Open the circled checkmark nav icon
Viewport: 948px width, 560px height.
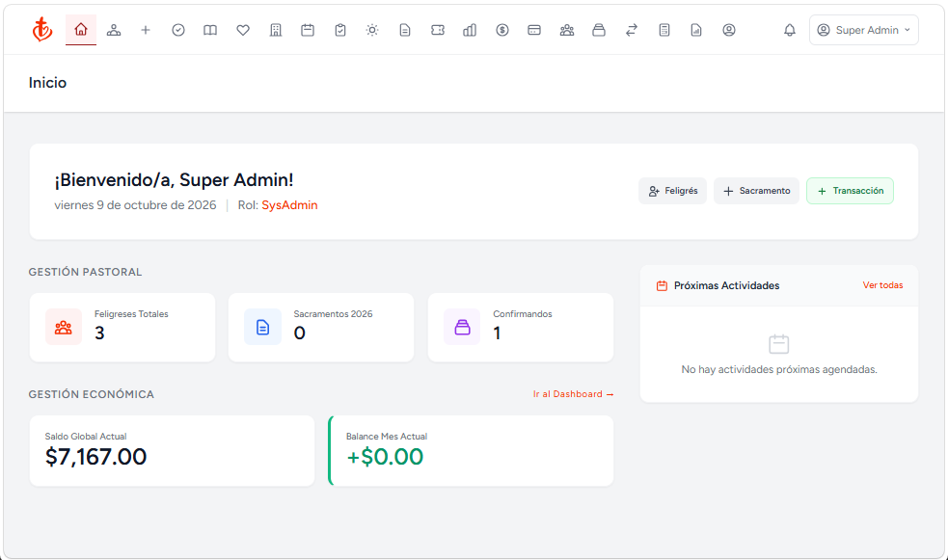point(178,30)
